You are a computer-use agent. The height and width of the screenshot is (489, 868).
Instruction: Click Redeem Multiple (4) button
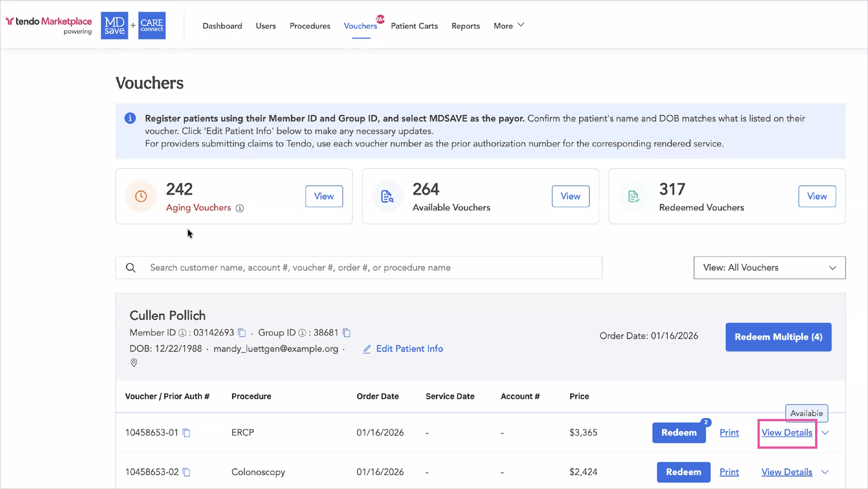778,337
